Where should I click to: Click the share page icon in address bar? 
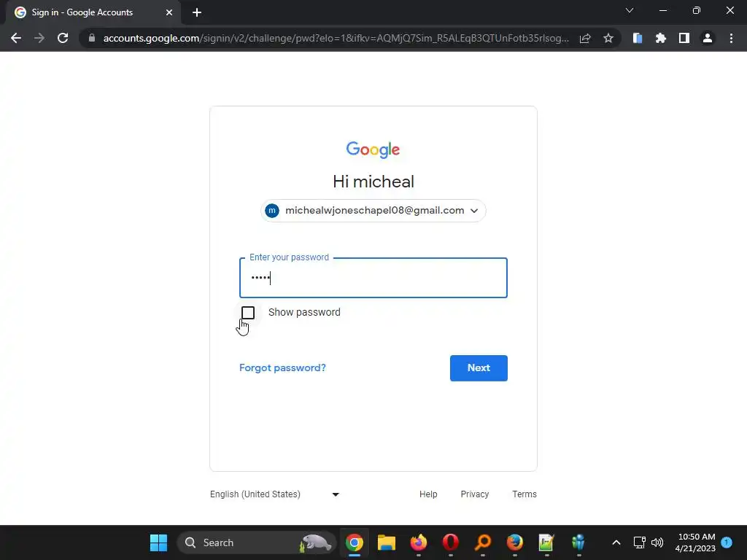pyautogui.click(x=585, y=38)
